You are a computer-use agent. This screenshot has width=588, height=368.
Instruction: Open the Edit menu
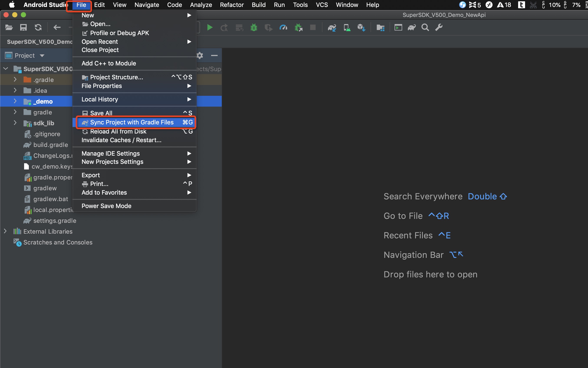tap(99, 5)
